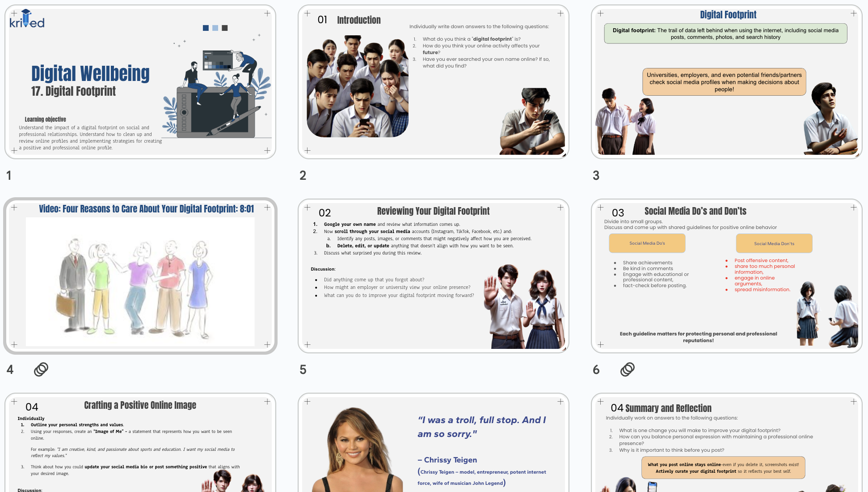
Task: Click the link icon below slide 4
Action: click(42, 369)
